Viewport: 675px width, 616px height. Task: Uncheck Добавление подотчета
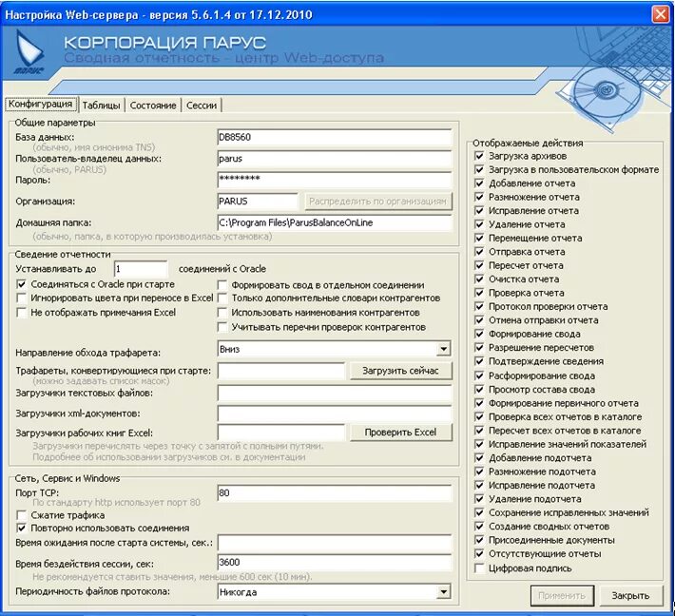tap(479, 458)
